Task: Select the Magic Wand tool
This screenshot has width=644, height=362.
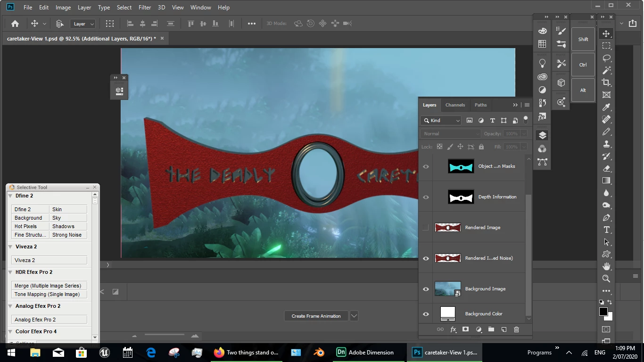Action: click(x=606, y=70)
